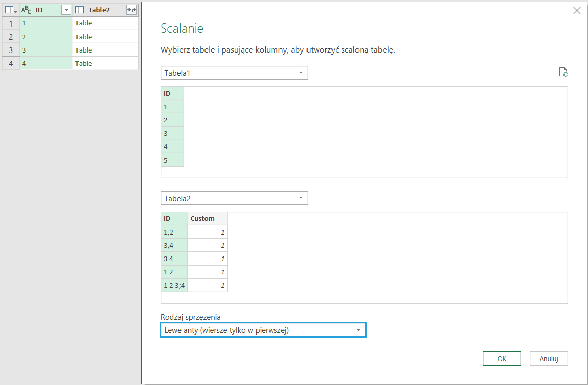The image size is (588, 385).
Task: Click the refresh preview icon in Scalanie dialog
Action: tap(563, 72)
